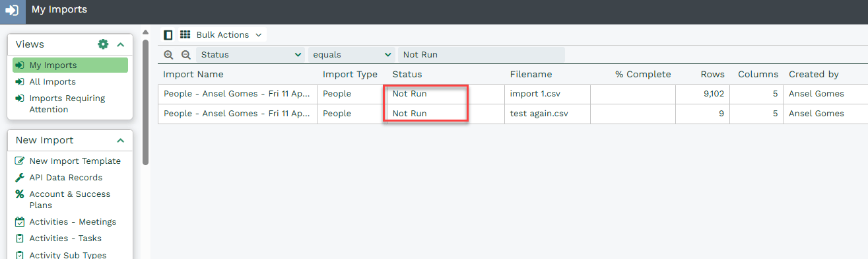The height and width of the screenshot is (259, 868).
Task: Click the zoom-out filter icon
Action: pos(185,55)
